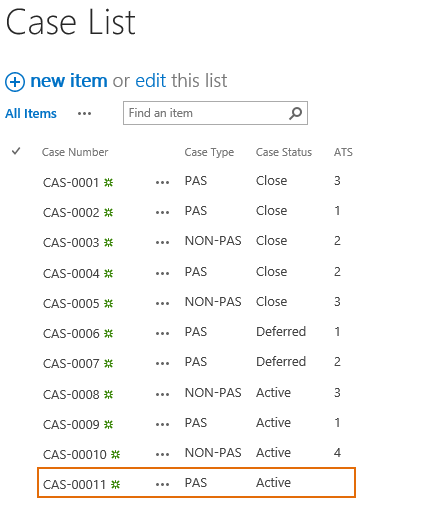Screen dimensions: 445x505
Task: Select the All Items view
Action: point(31,114)
